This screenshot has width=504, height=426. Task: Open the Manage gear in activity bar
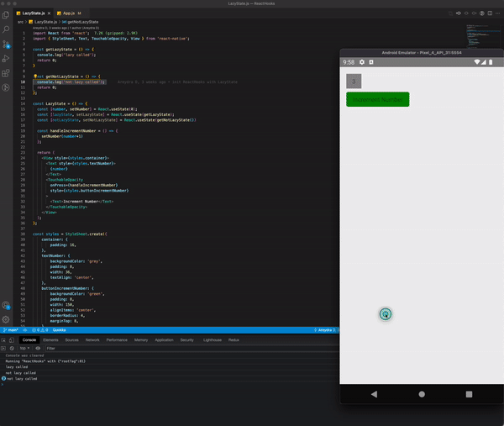point(6,319)
